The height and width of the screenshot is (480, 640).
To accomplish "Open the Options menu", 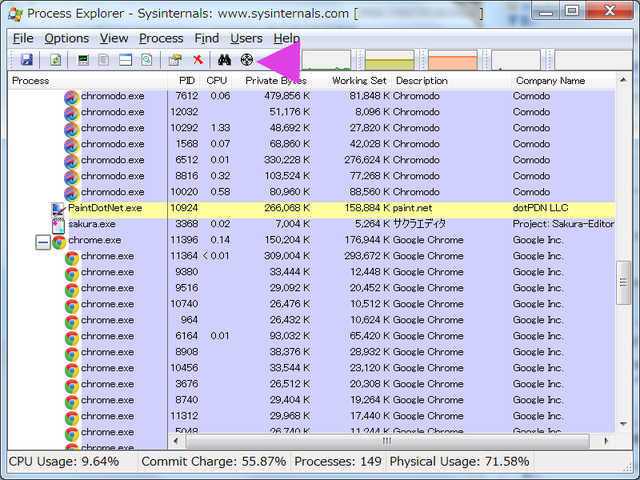I will [67, 38].
